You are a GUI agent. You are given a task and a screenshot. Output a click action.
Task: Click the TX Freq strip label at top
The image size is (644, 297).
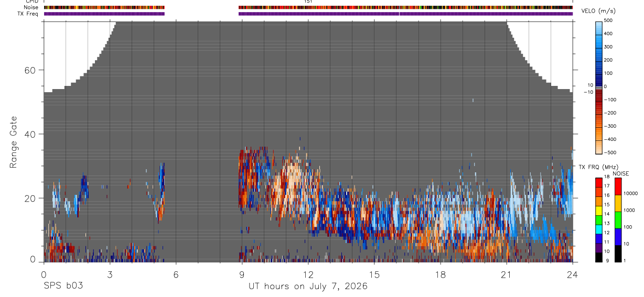coord(27,14)
